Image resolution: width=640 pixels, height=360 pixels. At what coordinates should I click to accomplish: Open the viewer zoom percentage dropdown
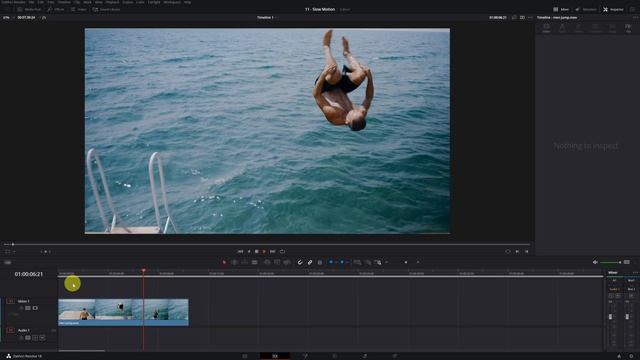point(8,18)
